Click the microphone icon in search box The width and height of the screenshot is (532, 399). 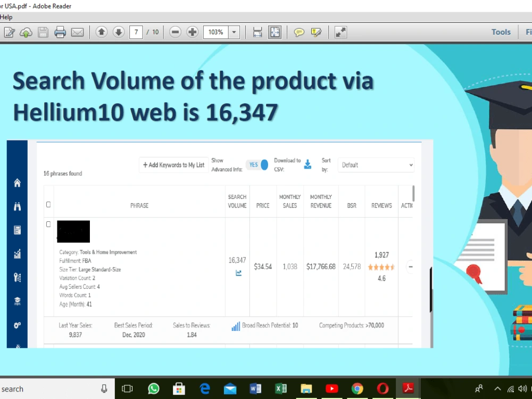(x=104, y=389)
